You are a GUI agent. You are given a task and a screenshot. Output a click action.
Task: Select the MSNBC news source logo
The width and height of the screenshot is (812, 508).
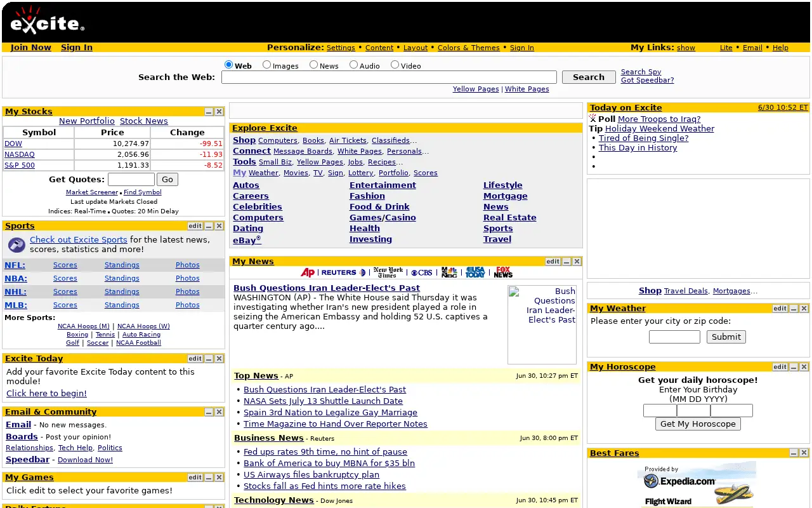click(x=449, y=272)
